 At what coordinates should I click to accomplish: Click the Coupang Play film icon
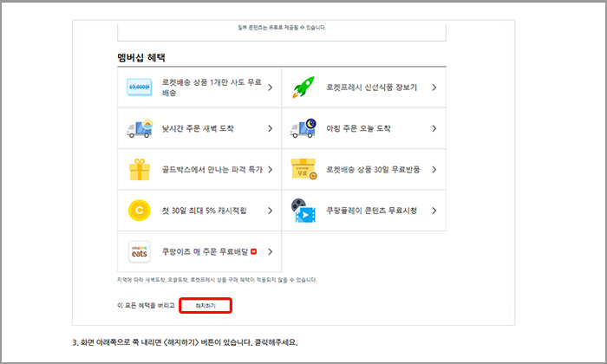[303, 211]
